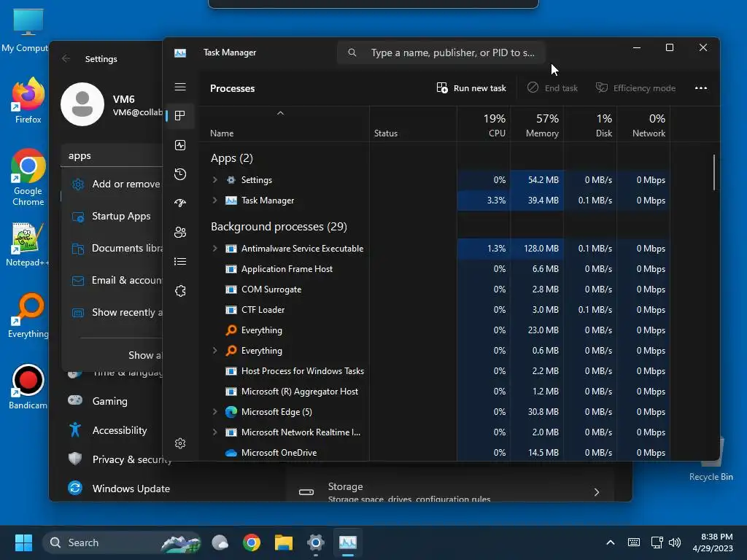
Task: Expand the second Everything process row
Action: tap(215, 351)
